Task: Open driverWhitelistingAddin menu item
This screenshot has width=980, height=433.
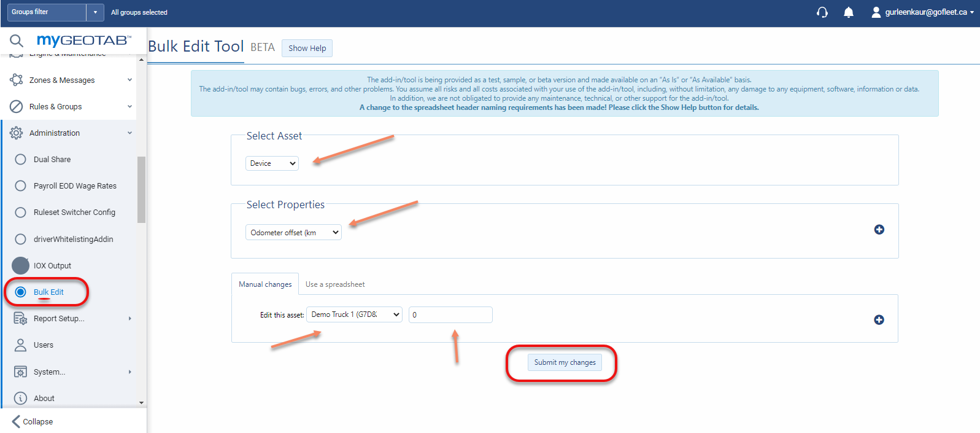Action: (74, 239)
